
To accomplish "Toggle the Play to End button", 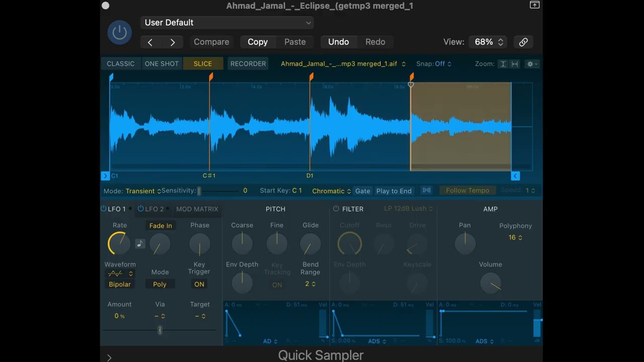I will [x=394, y=191].
